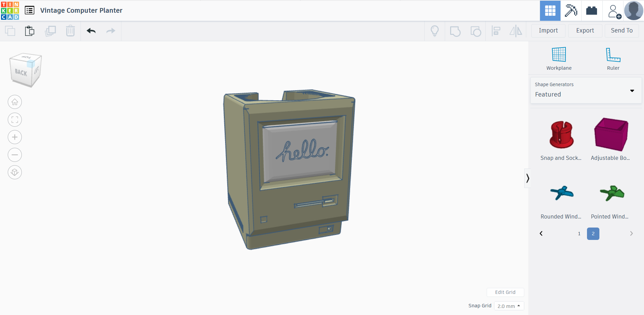
Task: Zoom out with the minus button
Action: (x=15, y=155)
